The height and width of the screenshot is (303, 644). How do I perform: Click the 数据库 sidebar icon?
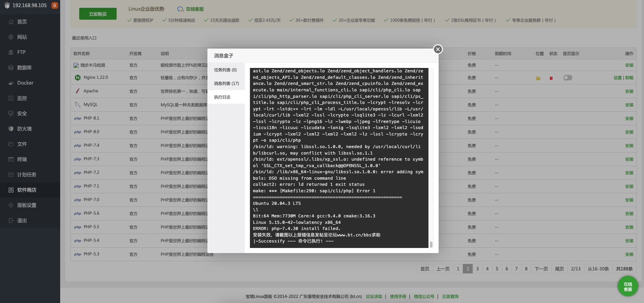click(x=11, y=68)
